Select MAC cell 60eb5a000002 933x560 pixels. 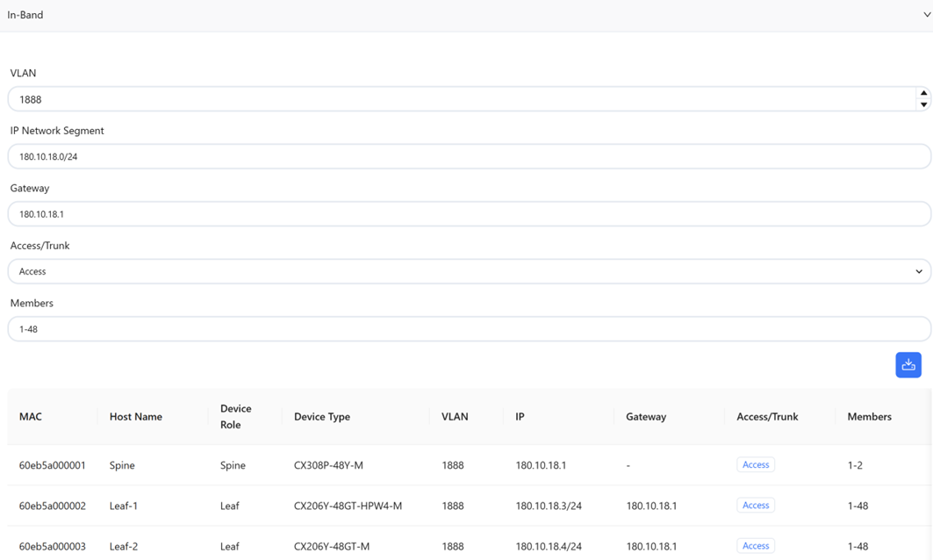[x=53, y=506]
